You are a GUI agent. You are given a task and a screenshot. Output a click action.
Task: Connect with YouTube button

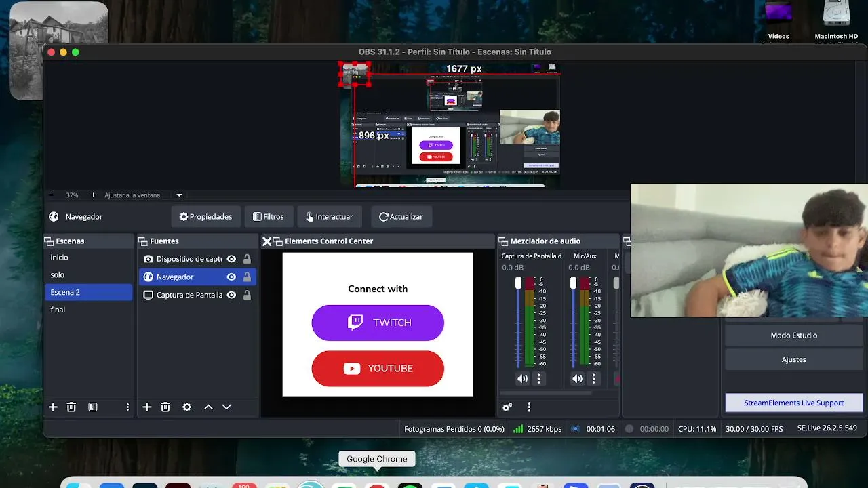click(x=378, y=369)
